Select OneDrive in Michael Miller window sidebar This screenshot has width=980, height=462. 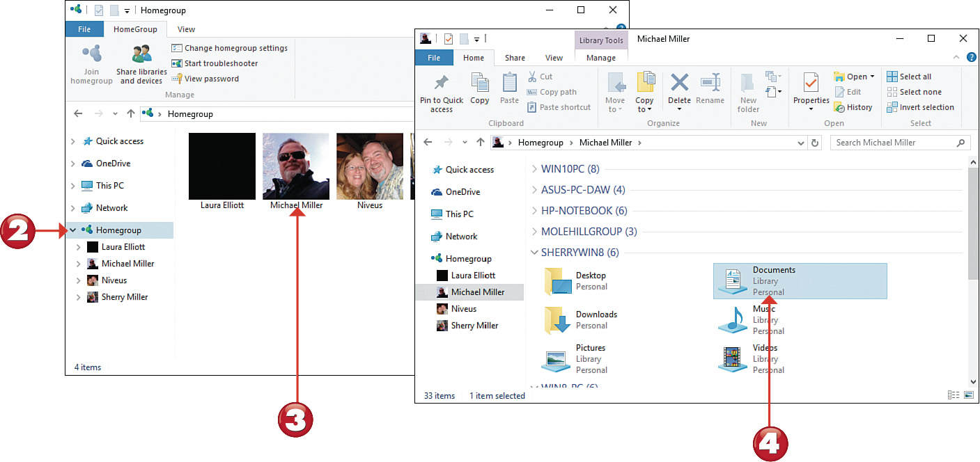(456, 192)
